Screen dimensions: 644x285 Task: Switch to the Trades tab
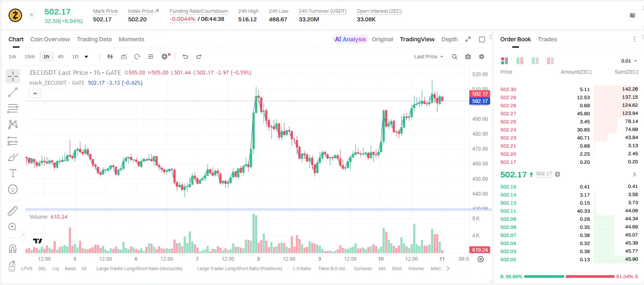pyautogui.click(x=547, y=39)
